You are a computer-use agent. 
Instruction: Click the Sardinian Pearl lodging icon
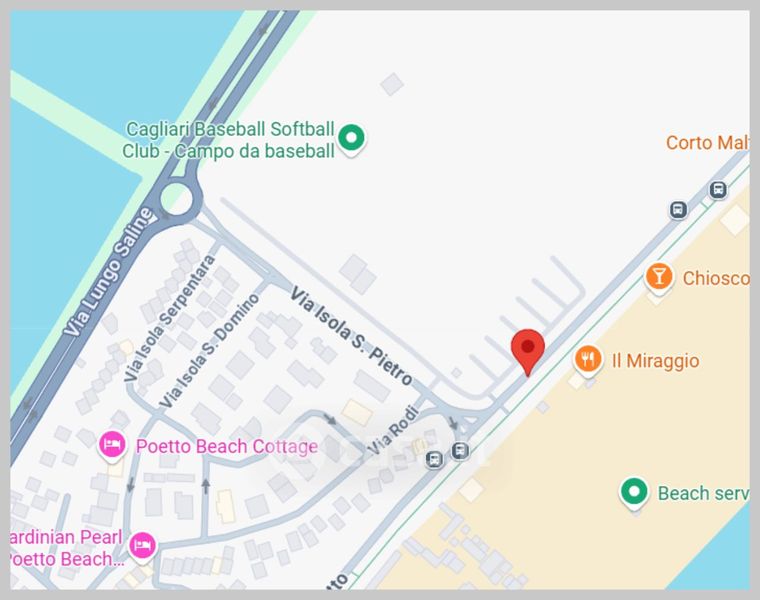tap(142, 547)
